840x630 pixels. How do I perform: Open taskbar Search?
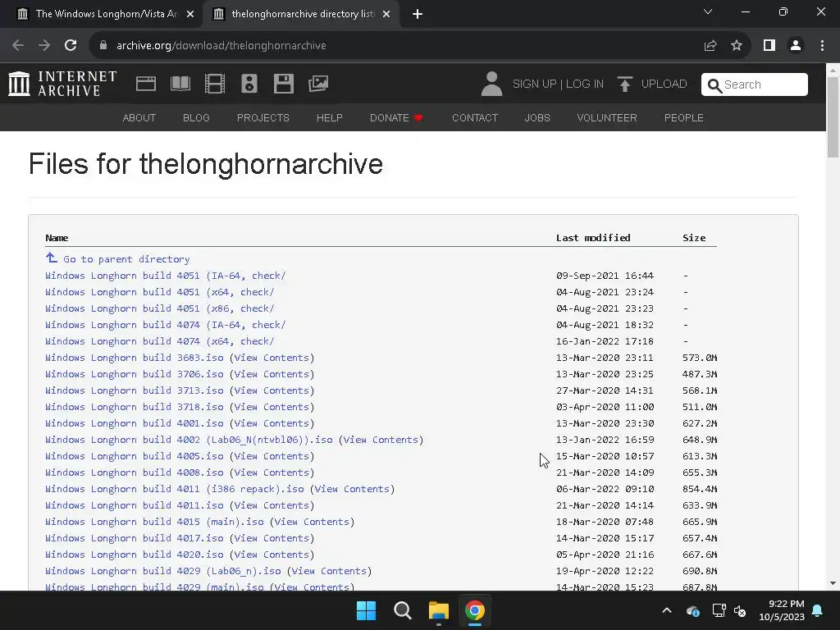click(x=402, y=610)
